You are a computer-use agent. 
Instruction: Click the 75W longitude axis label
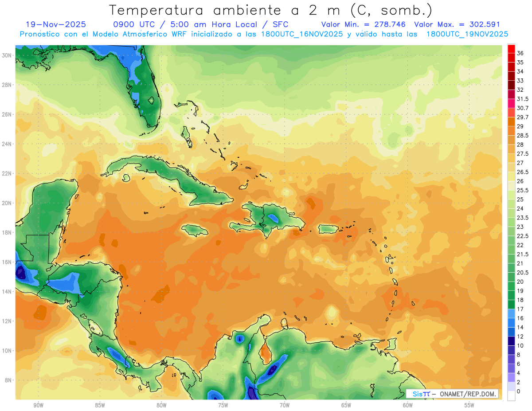click(223, 405)
